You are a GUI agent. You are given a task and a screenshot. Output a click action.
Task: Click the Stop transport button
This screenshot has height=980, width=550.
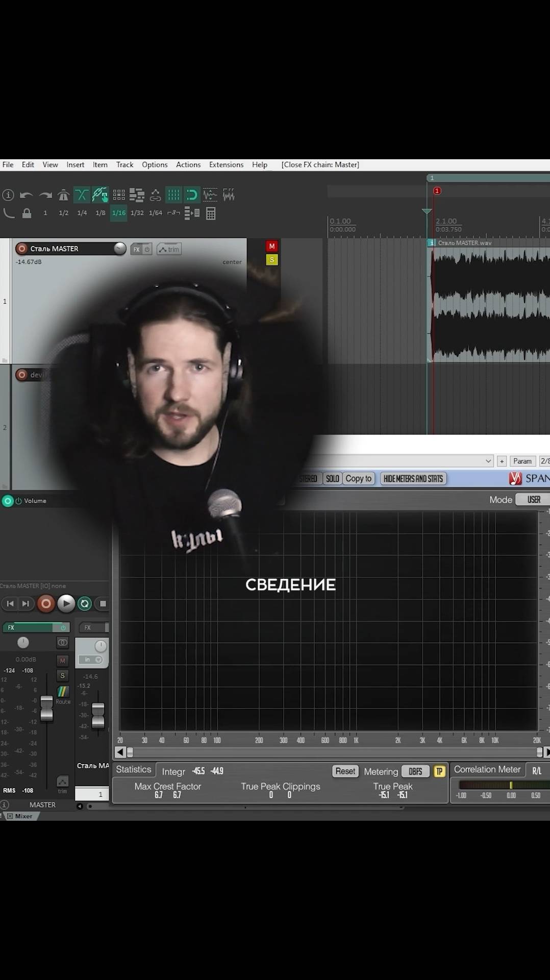[103, 603]
